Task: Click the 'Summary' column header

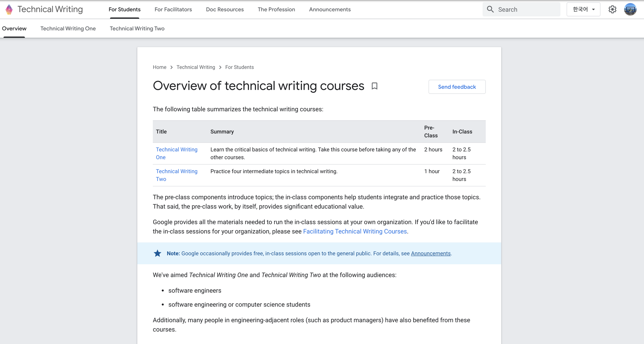Action: (x=222, y=132)
